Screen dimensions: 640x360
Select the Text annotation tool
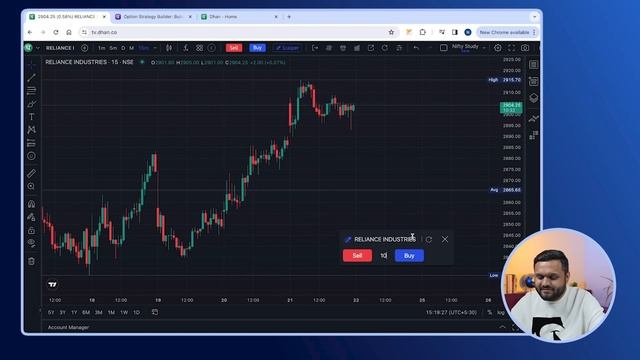point(31,117)
